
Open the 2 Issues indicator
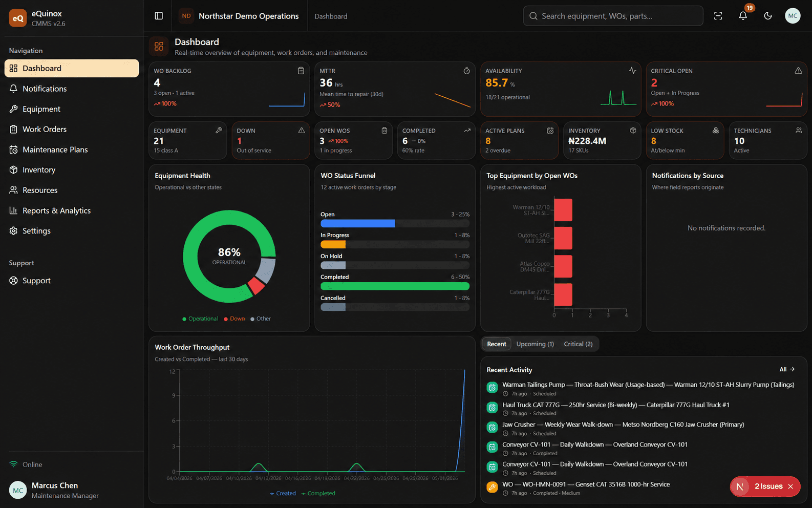tap(765, 486)
